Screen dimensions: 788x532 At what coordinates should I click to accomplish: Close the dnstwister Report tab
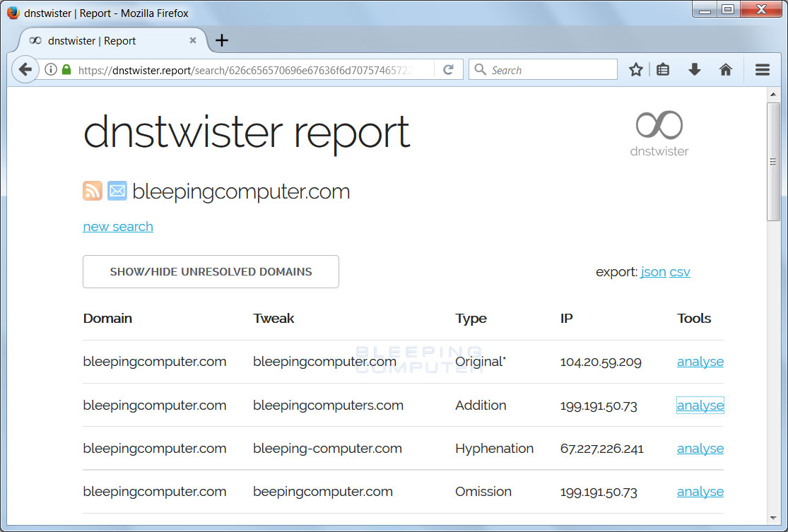[192, 40]
